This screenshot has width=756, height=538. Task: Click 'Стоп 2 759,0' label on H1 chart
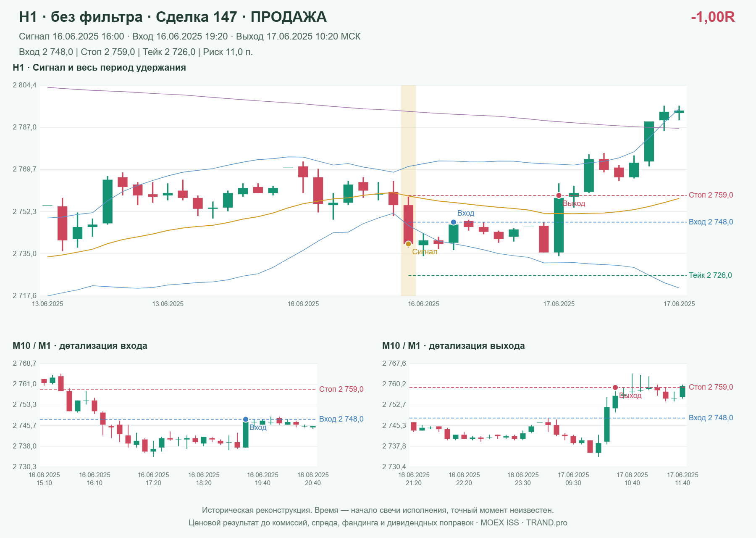click(x=711, y=195)
